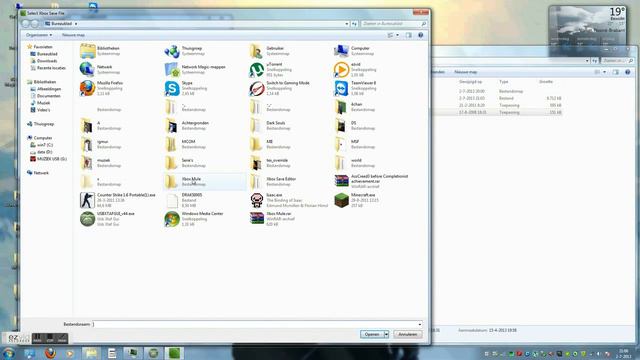Open the 4chan folder

pos(341,107)
